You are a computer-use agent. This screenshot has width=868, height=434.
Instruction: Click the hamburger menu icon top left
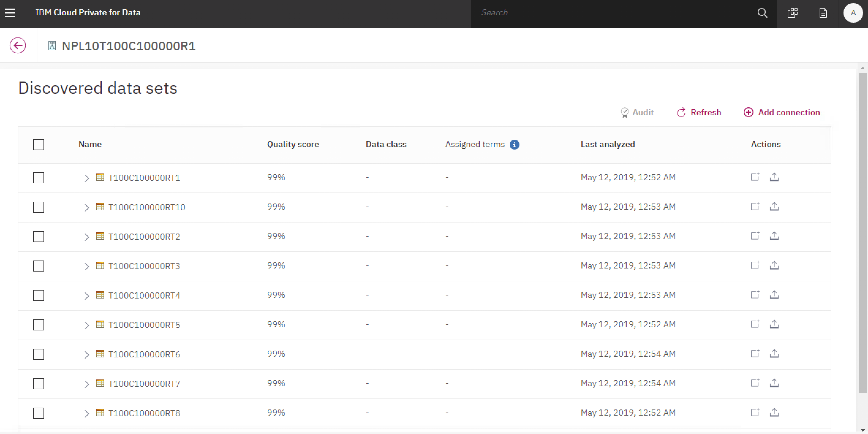pos(10,12)
